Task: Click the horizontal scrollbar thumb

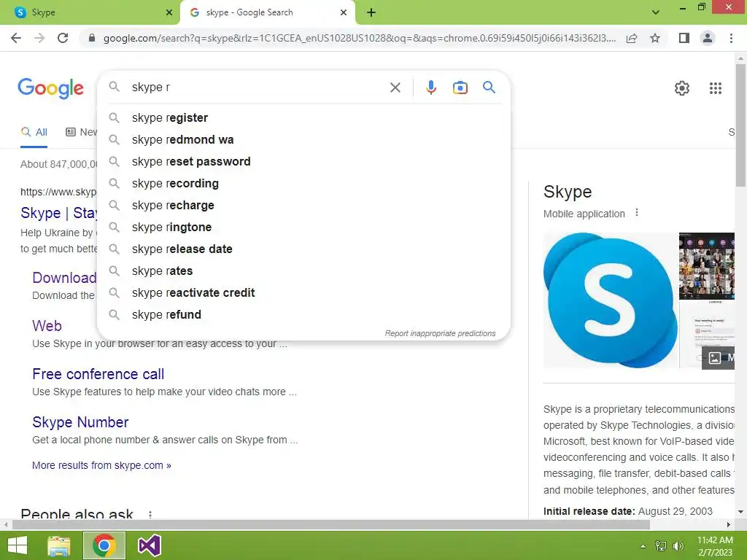Action: [x=330, y=525]
